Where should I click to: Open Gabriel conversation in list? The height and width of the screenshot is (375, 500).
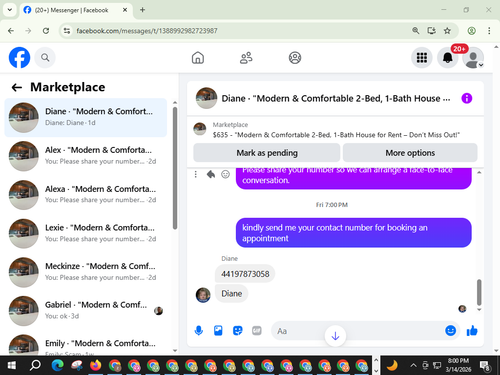(86, 311)
